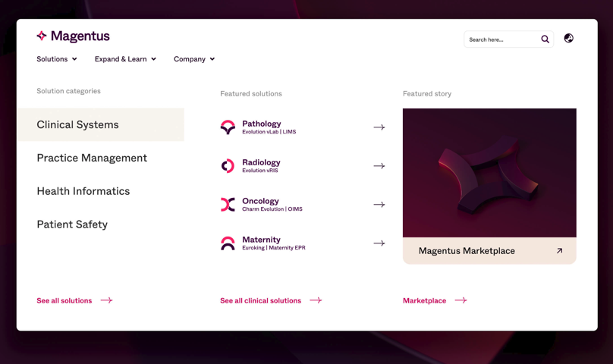Viewport: 613px width, 364px height.
Task: Click the Maternity solution icon
Action: pyautogui.click(x=228, y=243)
